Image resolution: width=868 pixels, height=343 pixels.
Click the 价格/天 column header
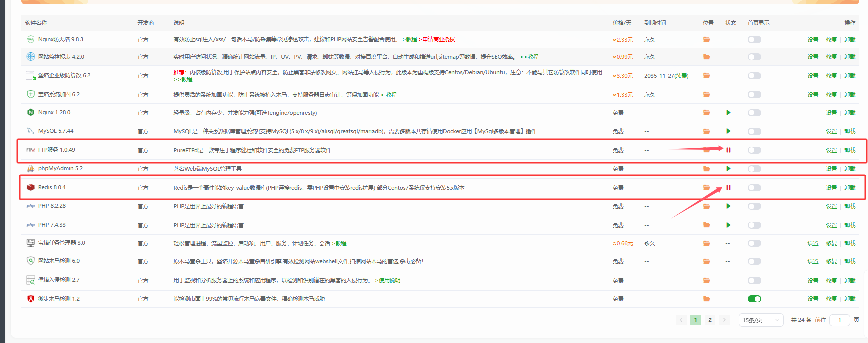[622, 23]
